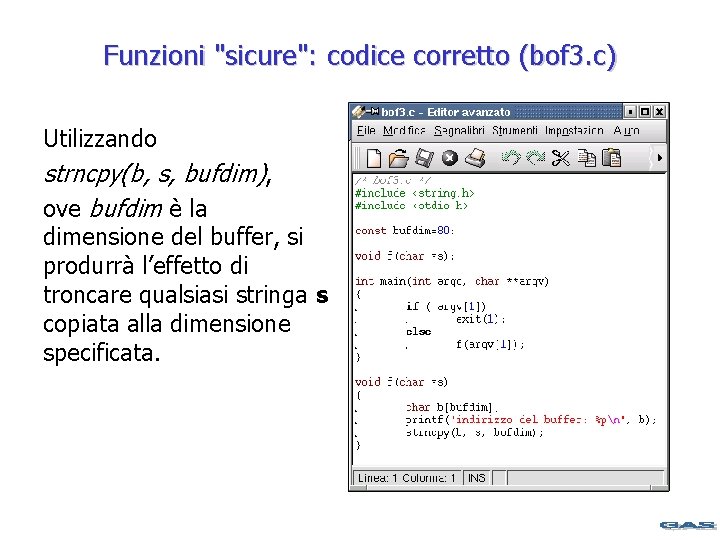Open the File menu

pos(366,130)
